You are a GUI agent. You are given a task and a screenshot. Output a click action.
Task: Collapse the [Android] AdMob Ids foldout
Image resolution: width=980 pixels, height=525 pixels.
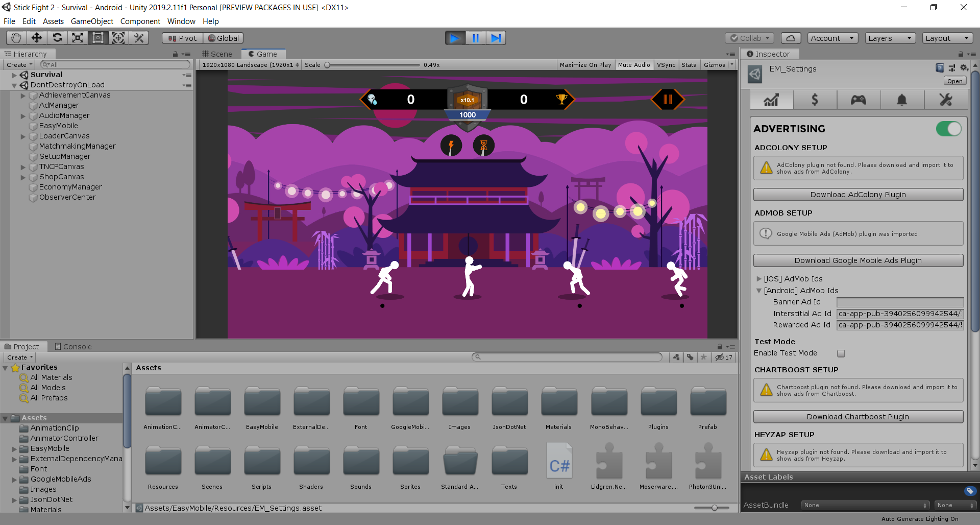coord(759,291)
